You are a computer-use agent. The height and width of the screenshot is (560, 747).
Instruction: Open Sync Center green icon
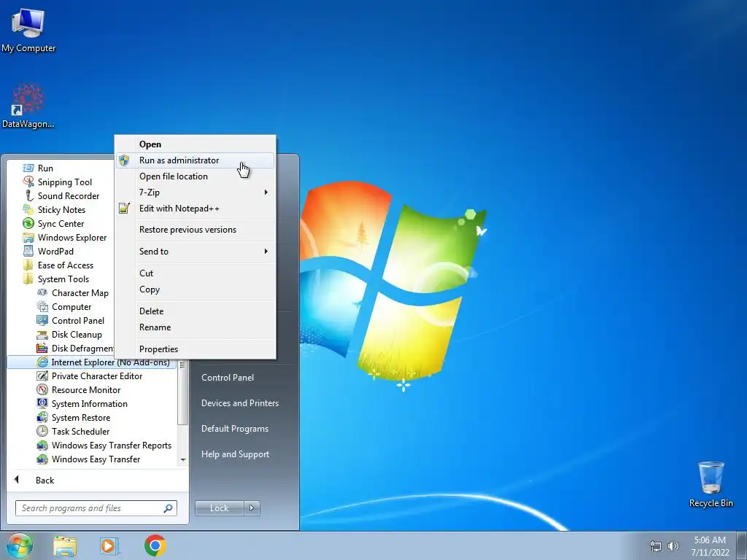28,223
